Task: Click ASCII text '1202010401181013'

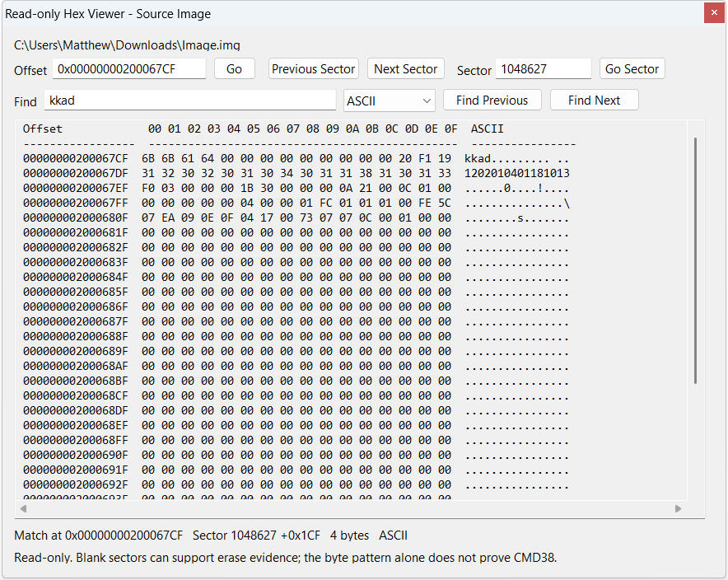Action: 516,173
